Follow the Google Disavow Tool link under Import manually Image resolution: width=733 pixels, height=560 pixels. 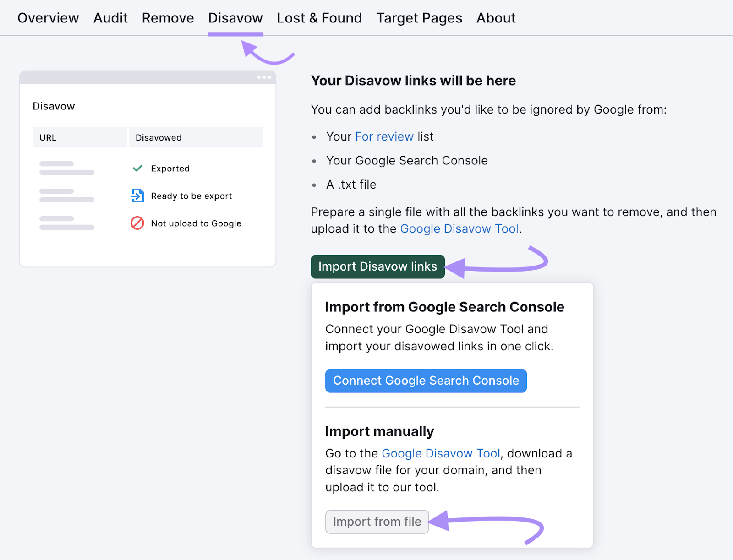pyautogui.click(x=441, y=453)
